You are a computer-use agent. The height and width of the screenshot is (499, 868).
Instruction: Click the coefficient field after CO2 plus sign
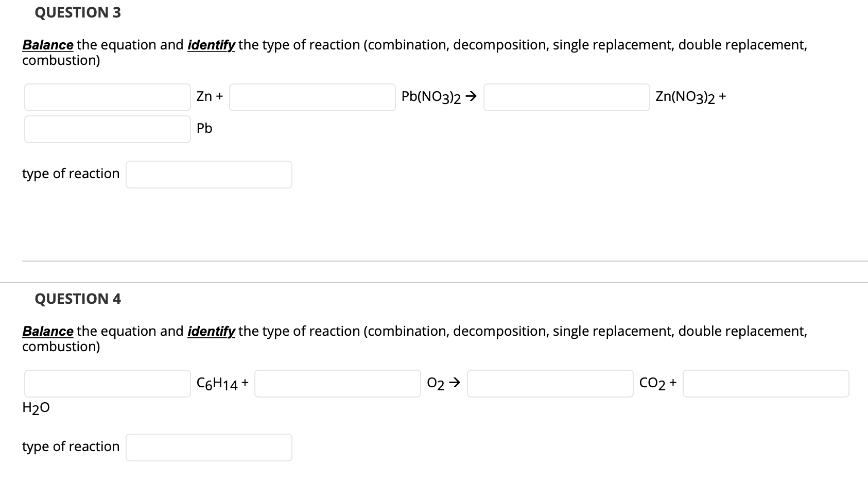tap(766, 384)
